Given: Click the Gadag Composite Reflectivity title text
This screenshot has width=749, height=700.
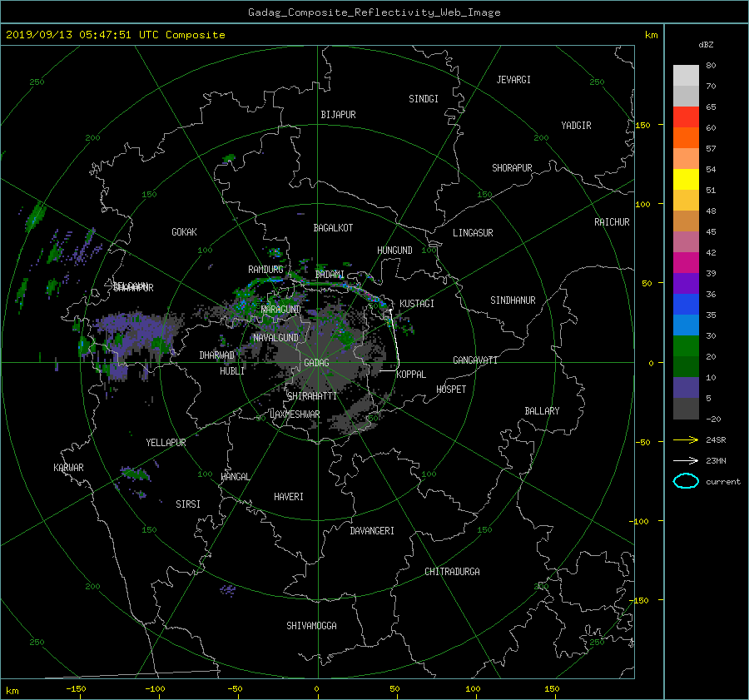Looking at the screenshot, I should 374,12.
